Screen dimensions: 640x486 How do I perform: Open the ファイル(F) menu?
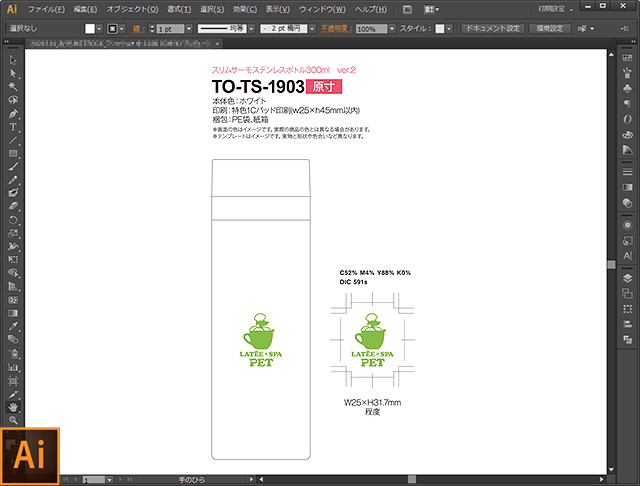47,8
